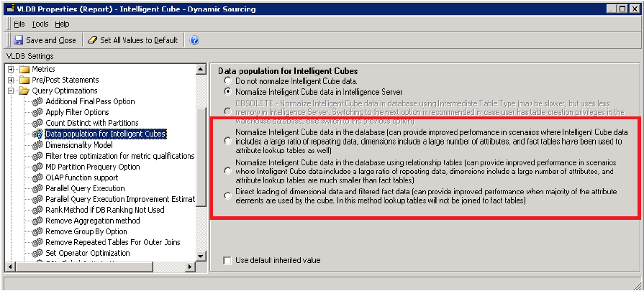Enable Use default inherited value checkbox
This screenshot has height=291, width=644.
(x=228, y=260)
